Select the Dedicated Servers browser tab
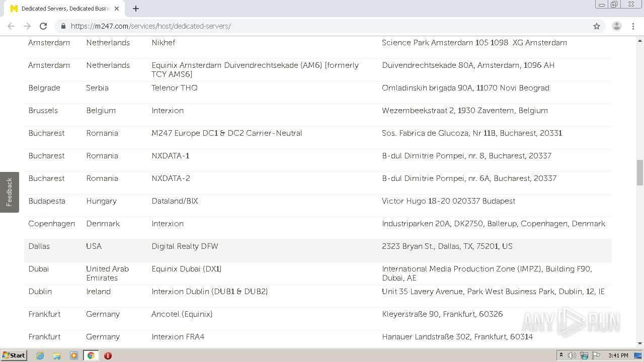Screen dimensions: 644x362 coord(64,9)
